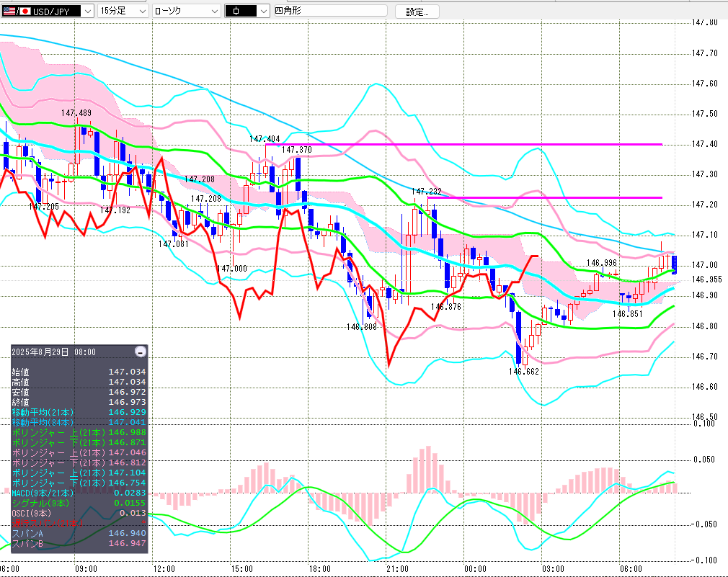Click the pink ボリンジャー 上 147.046 row
Viewport: 728px width, 577px height.
coord(79,452)
